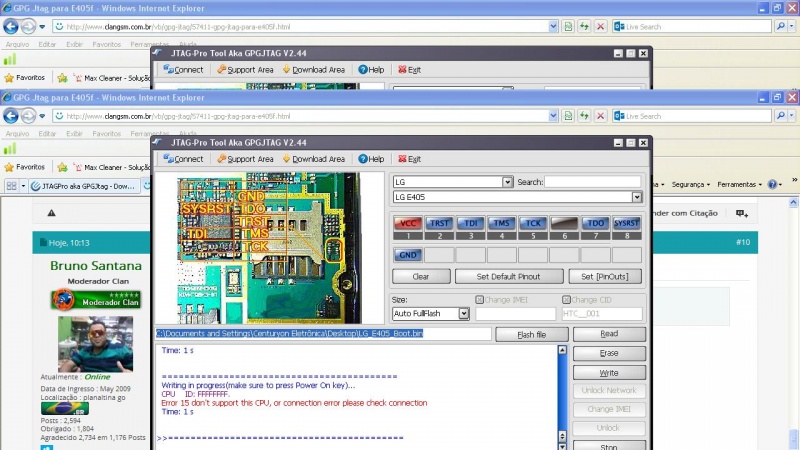Screen dimensions: 800x450
Task: Open the address bar dropdown in the front IE window
Action: pyautogui.click(x=553, y=116)
